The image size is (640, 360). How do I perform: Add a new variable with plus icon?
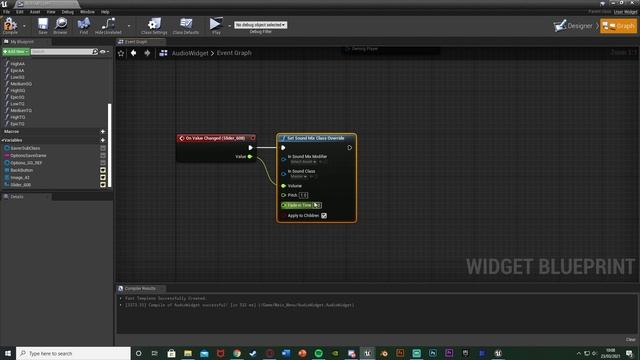pyautogui.click(x=103, y=140)
